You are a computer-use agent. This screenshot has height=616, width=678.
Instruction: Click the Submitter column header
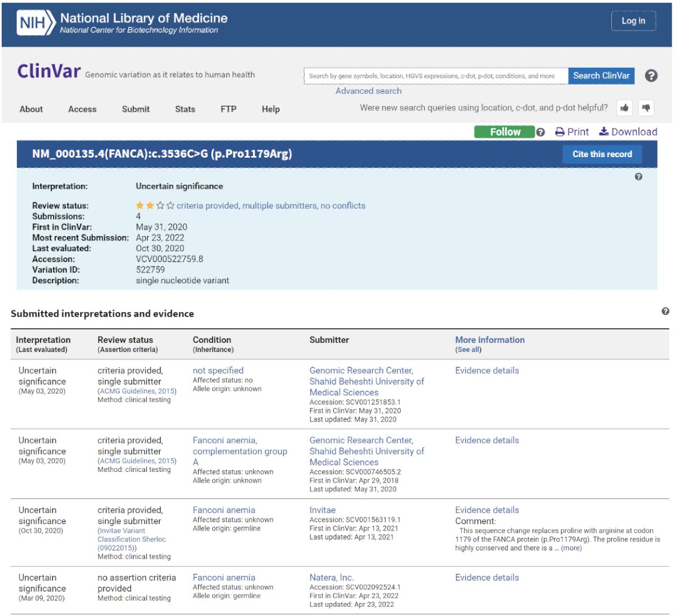click(329, 340)
